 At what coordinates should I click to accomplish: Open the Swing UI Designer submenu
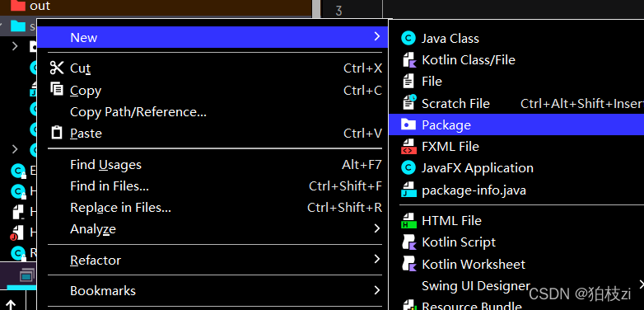(x=516, y=285)
